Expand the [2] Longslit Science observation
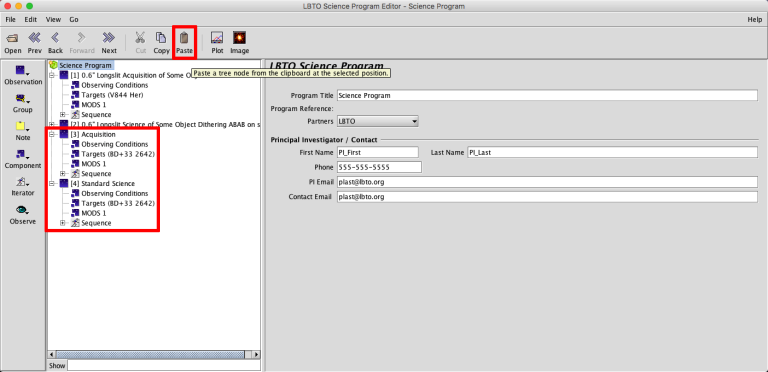 tap(53, 124)
